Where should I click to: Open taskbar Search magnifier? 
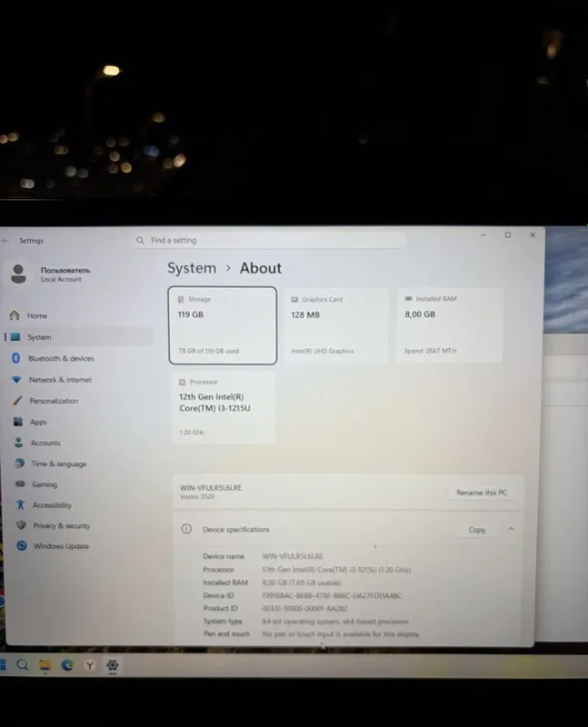[22, 665]
